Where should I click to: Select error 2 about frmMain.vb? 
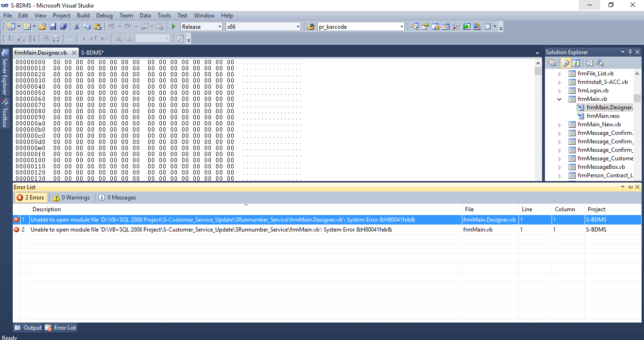(x=327, y=230)
